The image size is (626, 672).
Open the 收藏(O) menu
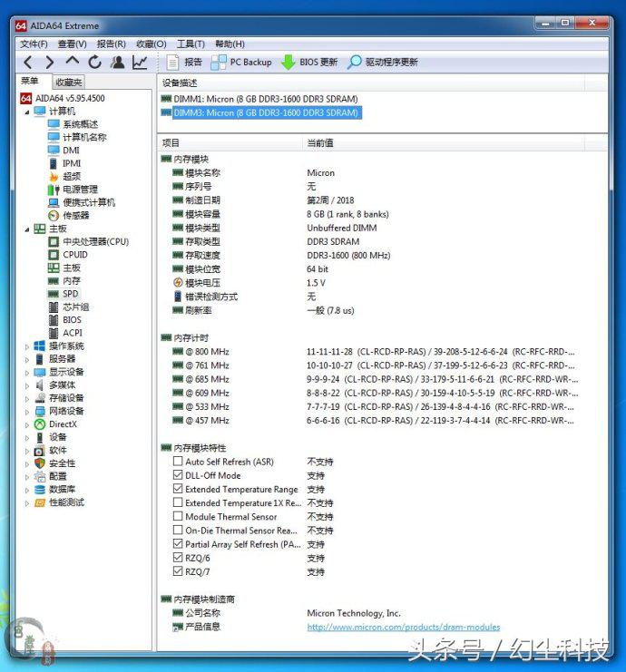[151, 44]
